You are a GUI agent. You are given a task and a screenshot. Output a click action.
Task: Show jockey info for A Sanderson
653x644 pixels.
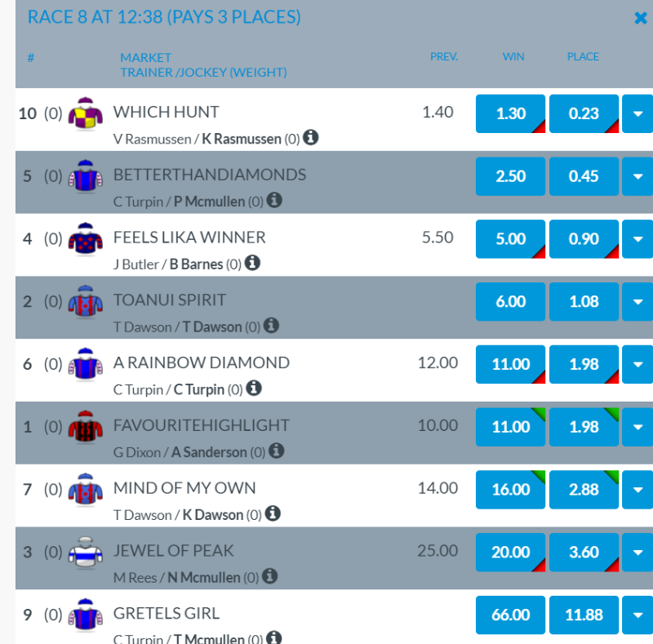click(x=276, y=451)
